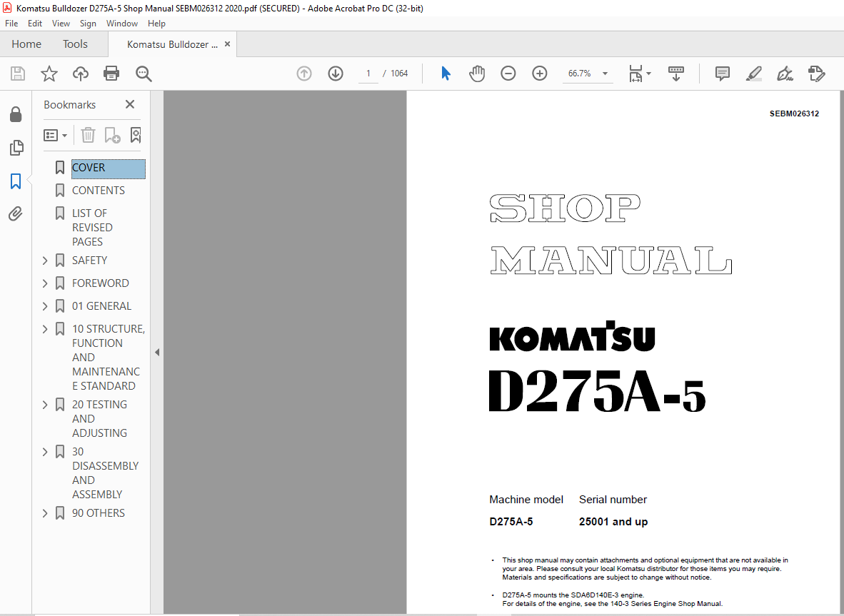Image resolution: width=844 pixels, height=616 pixels.
Task: Jump to the CONTENTS bookmark
Action: point(99,191)
